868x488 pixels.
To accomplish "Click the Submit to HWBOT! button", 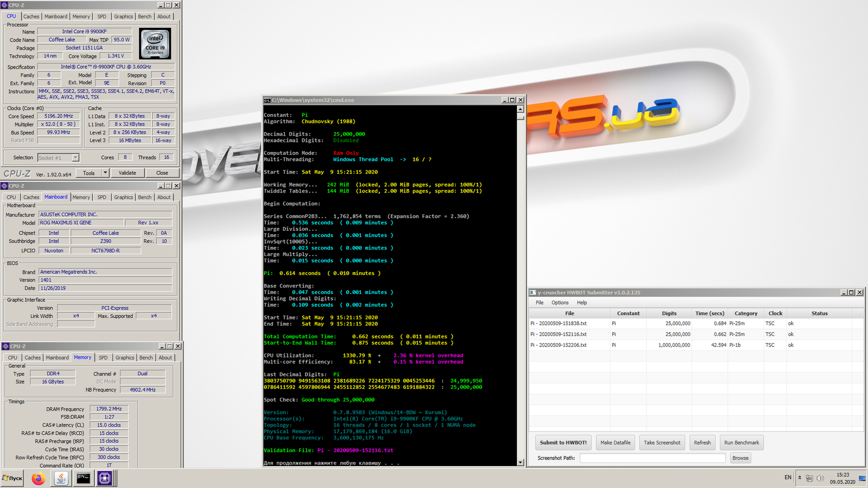I will click(x=563, y=442).
